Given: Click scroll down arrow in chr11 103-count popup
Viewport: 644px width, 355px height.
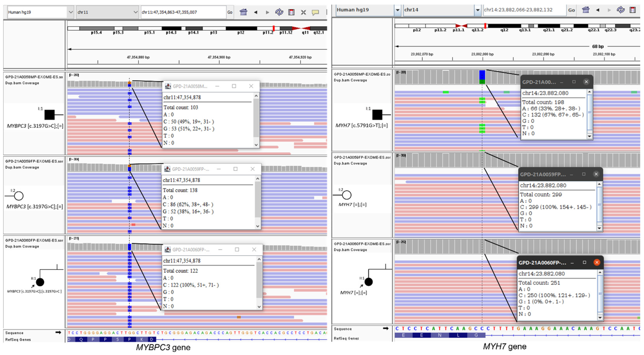Looking at the screenshot, I should point(256,145).
